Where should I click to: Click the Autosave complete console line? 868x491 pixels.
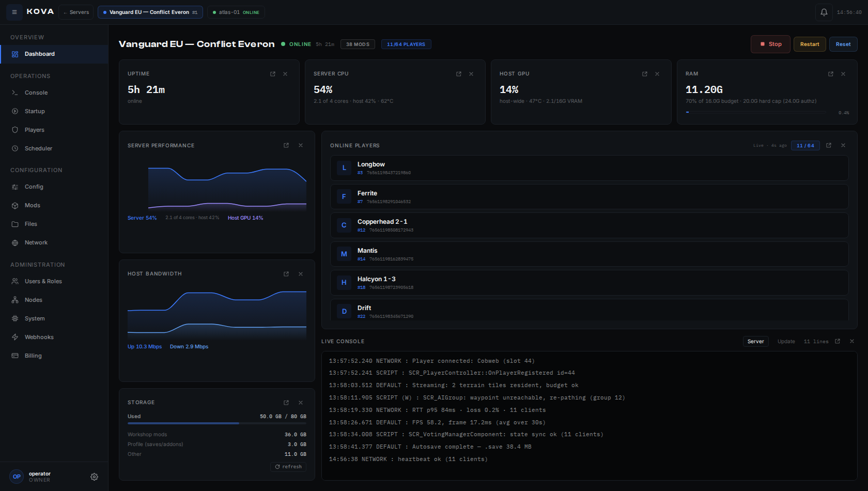(430, 447)
